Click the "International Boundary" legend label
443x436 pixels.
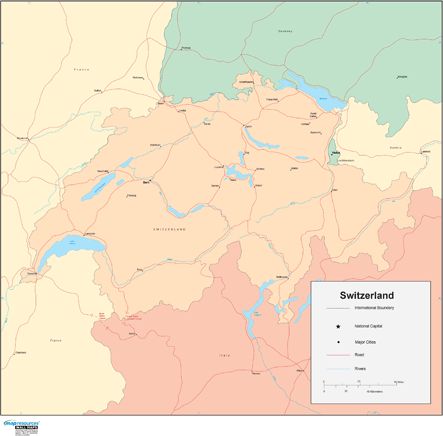click(374, 308)
